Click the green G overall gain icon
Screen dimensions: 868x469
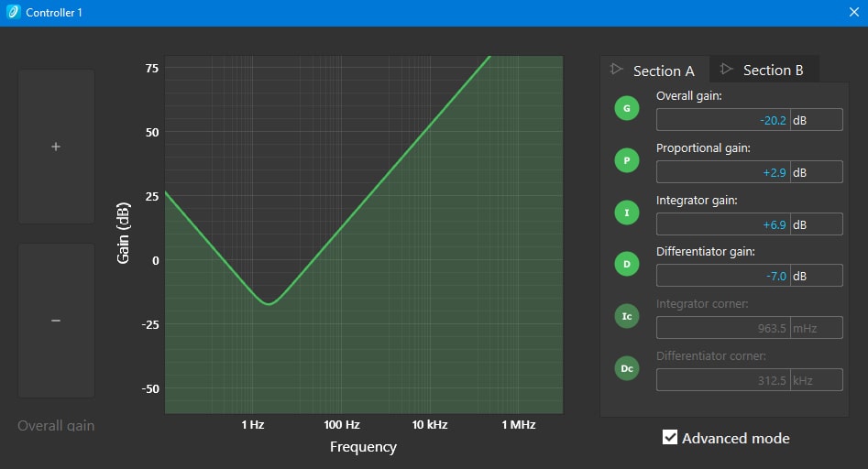pyautogui.click(x=626, y=109)
